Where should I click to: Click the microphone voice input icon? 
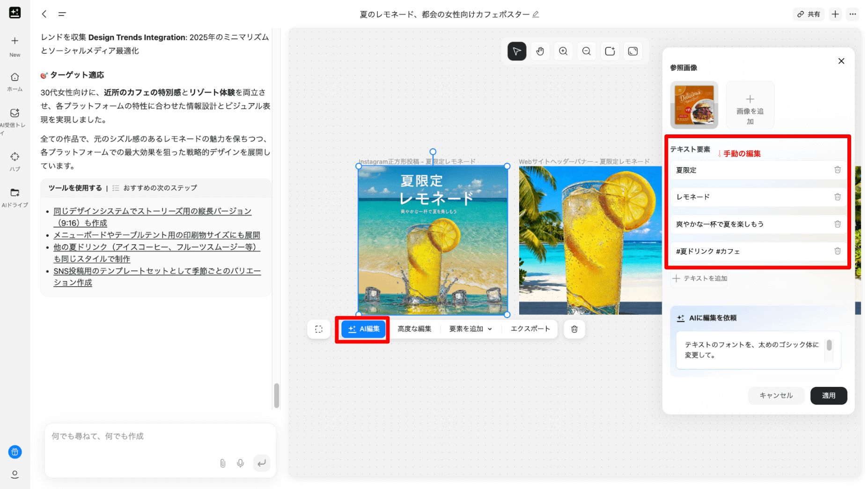tap(240, 463)
